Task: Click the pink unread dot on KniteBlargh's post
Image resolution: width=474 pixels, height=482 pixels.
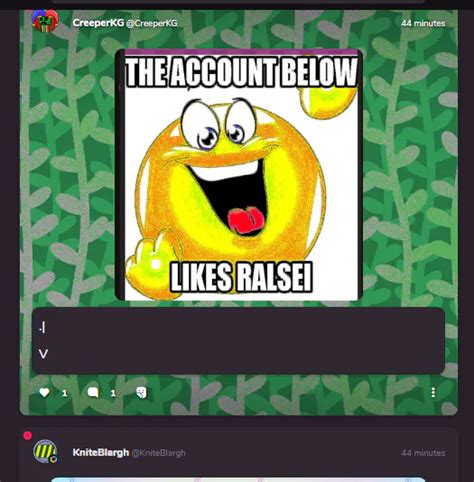Action: click(x=28, y=435)
